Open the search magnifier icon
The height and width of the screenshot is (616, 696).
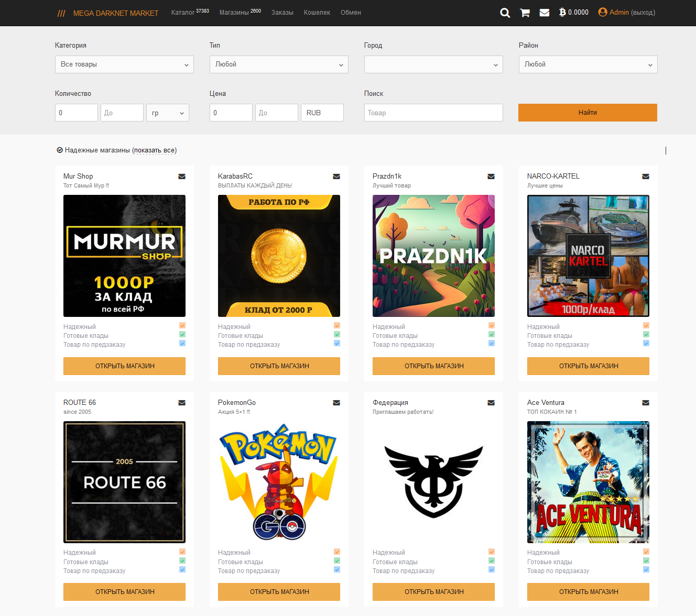click(505, 13)
